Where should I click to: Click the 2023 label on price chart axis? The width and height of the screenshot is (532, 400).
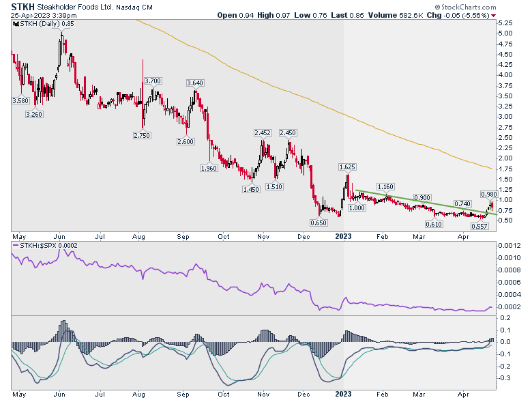click(343, 236)
